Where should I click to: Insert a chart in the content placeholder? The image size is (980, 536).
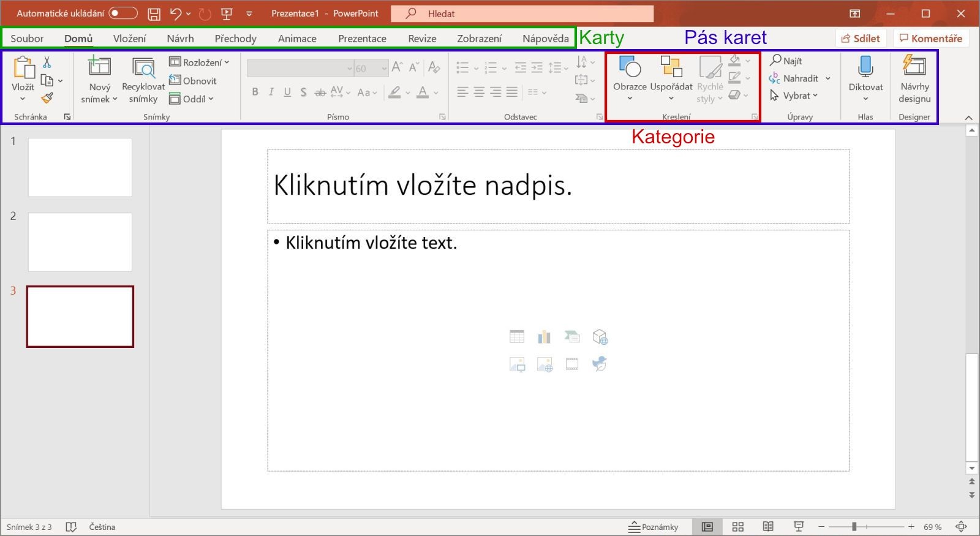pos(544,336)
